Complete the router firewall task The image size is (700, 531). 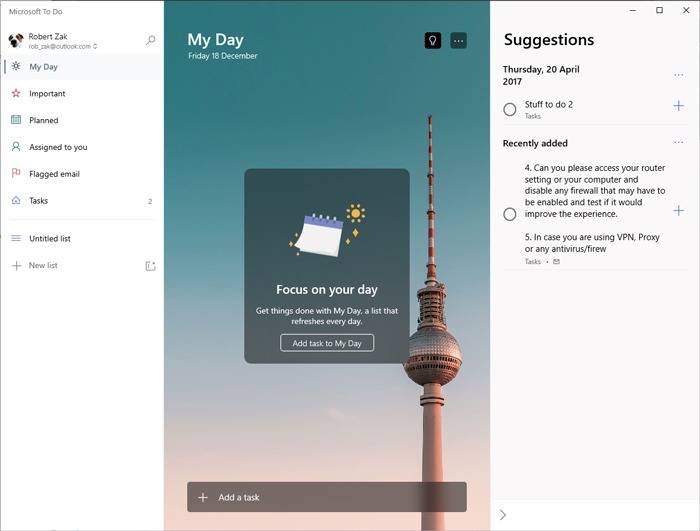point(509,214)
